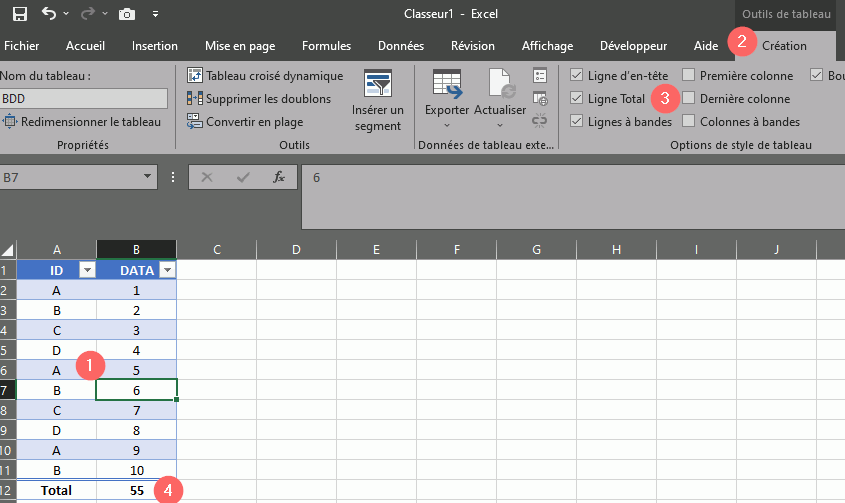Uncheck the Ligne d'en-tête checkbox
The width and height of the screenshot is (845, 503).
576,76
